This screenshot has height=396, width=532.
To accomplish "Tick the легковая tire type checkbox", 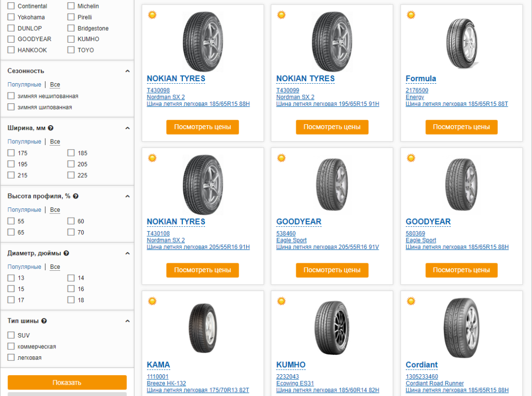I will point(11,358).
